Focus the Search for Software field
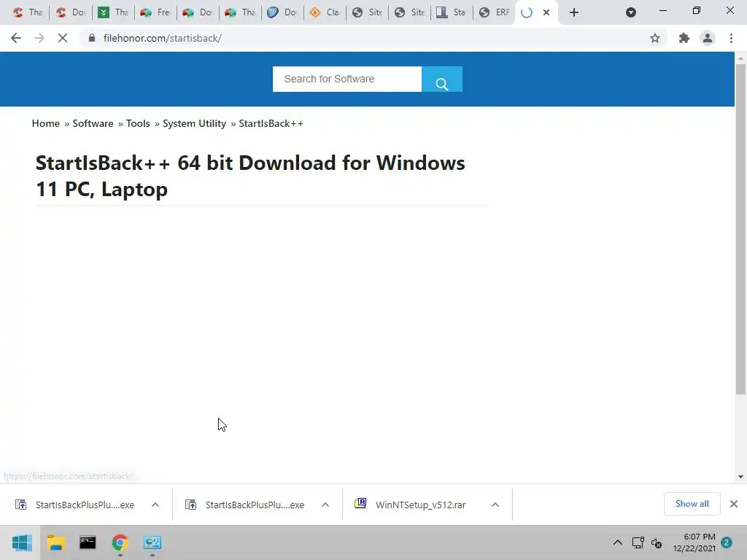 (x=347, y=79)
